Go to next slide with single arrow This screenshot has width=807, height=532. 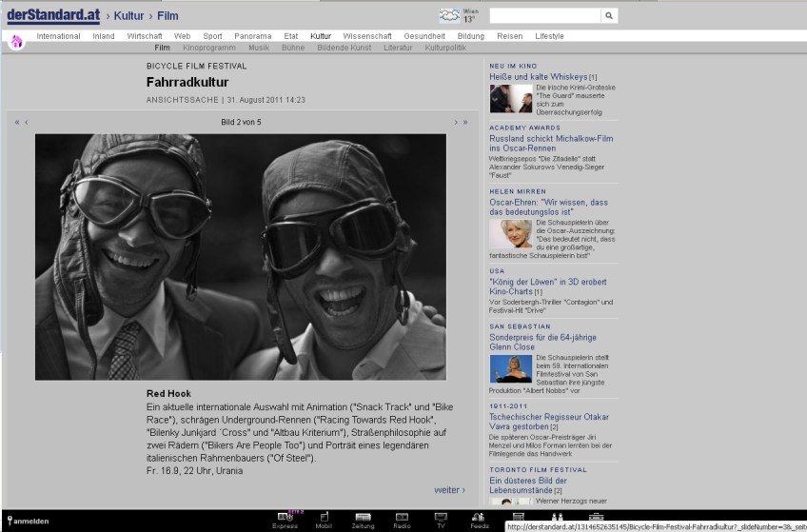click(x=456, y=122)
